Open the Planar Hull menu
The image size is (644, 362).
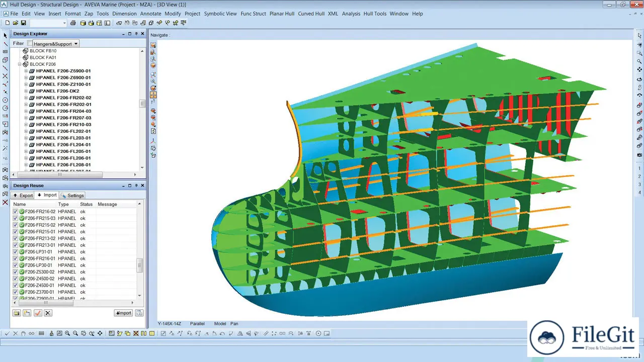pyautogui.click(x=282, y=14)
